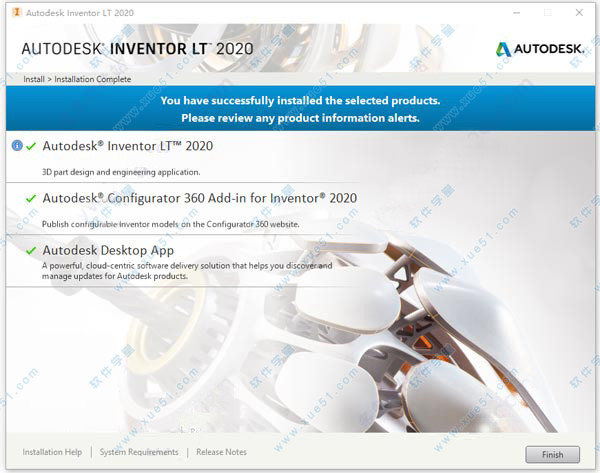This screenshot has height=473, width=600.
Task: Click 'Autodesk Inventor LT 2020' title bar text
Action: tap(80, 13)
